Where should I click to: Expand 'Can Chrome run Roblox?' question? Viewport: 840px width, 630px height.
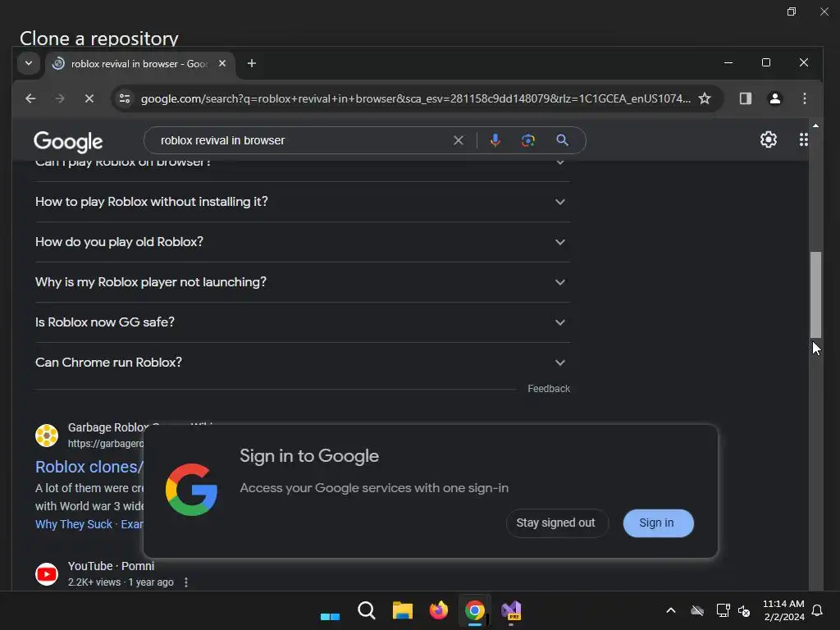[303, 362]
